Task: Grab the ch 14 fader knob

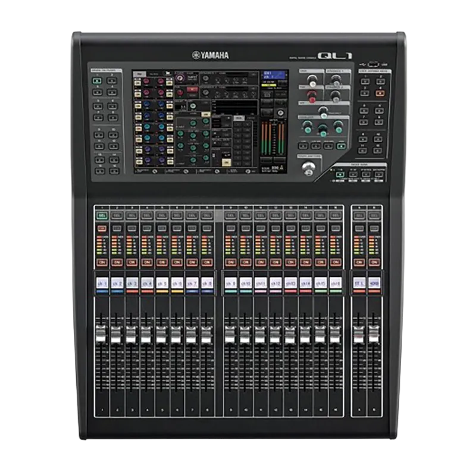Action: 305,335
